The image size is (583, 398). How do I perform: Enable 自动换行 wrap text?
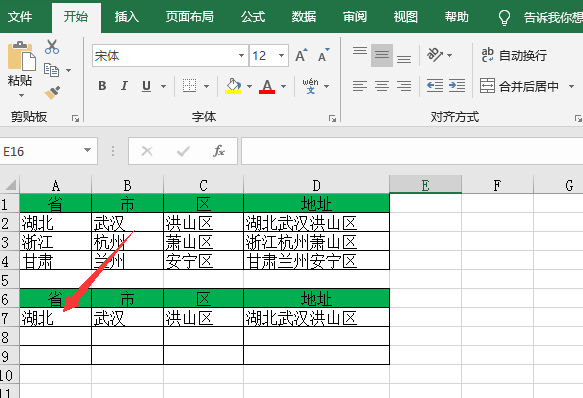pos(514,55)
